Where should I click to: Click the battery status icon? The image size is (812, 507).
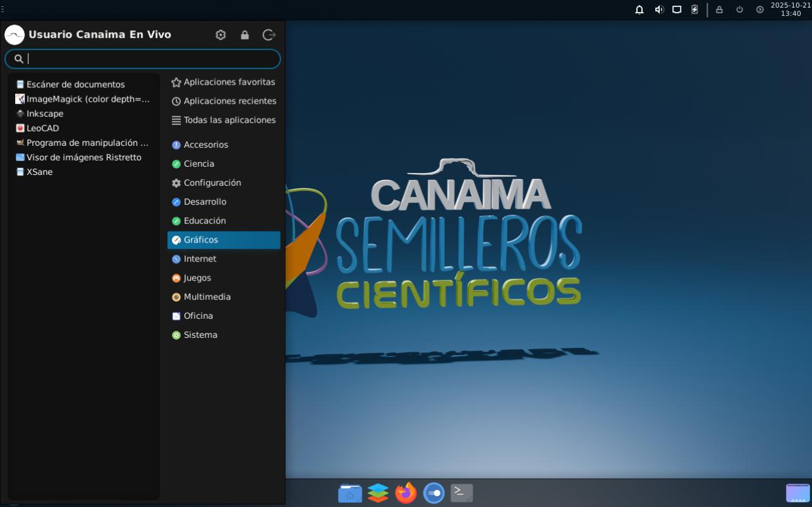pyautogui.click(x=694, y=9)
